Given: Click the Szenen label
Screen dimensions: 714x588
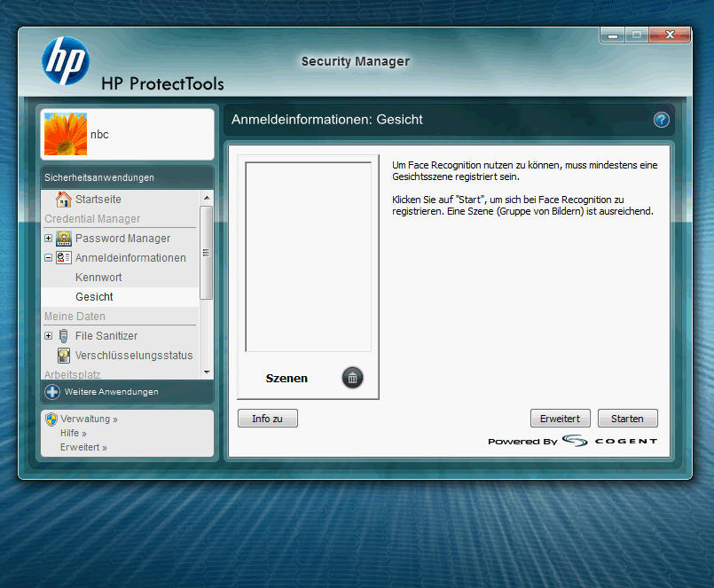Looking at the screenshot, I should click(x=286, y=378).
